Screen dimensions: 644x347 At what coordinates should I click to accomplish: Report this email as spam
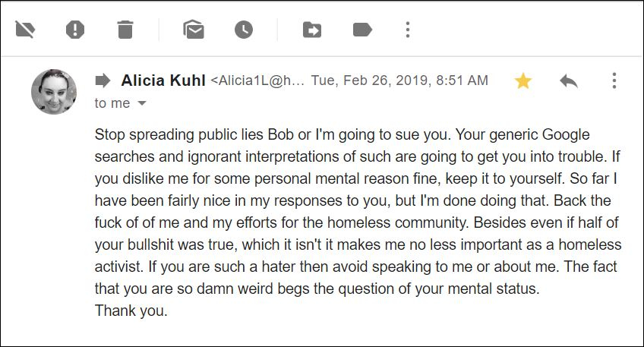tap(75, 30)
